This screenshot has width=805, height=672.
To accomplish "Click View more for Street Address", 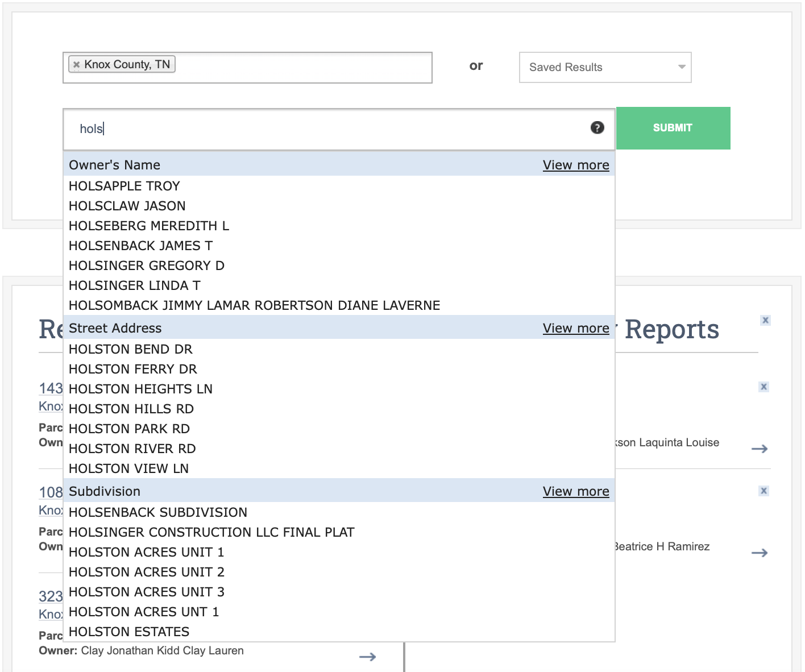I will pyautogui.click(x=575, y=329).
